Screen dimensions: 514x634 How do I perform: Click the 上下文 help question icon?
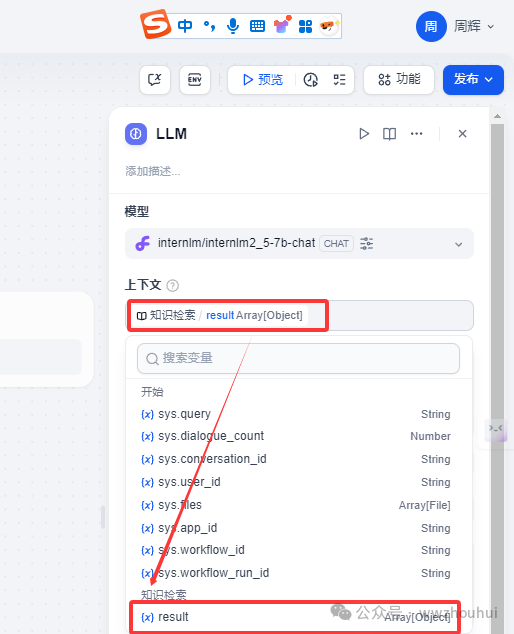coord(173,285)
